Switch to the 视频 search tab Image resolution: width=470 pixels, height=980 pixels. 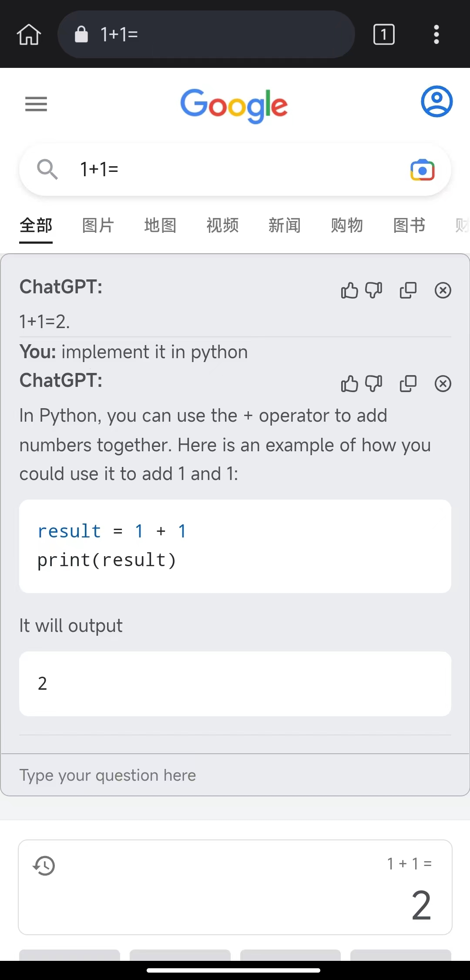[222, 225]
